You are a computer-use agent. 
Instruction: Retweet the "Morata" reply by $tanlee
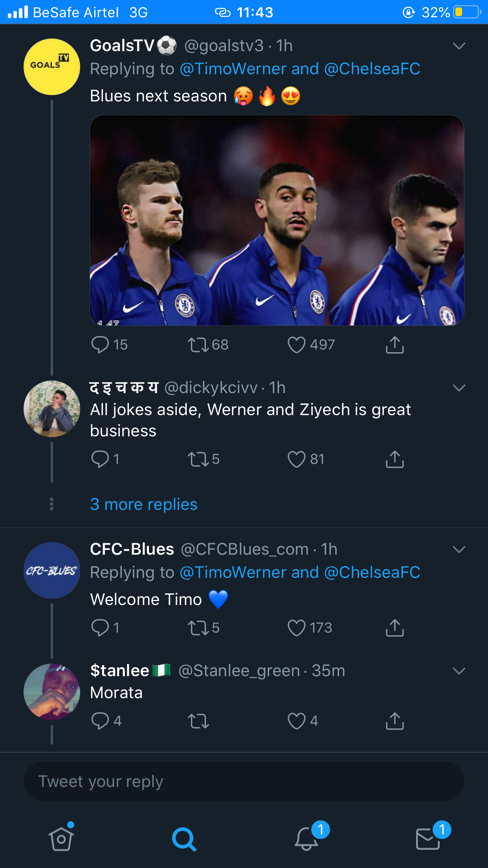pyautogui.click(x=198, y=721)
